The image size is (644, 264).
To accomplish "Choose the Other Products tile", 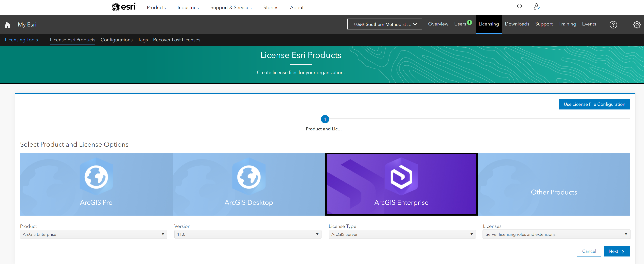I will (x=554, y=184).
